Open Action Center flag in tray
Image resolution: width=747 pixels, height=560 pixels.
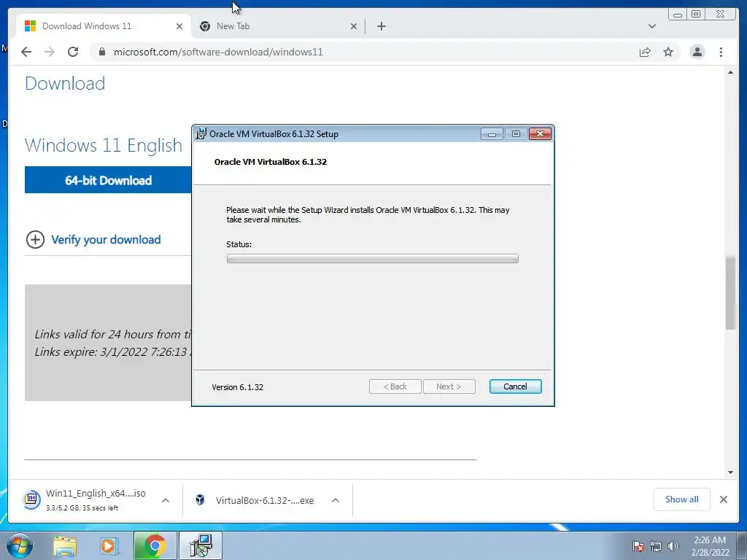[x=638, y=546]
